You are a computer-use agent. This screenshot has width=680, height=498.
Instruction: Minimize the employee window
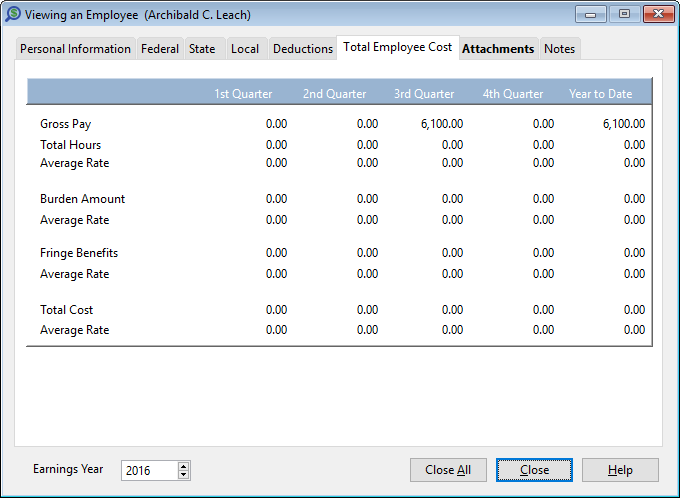tap(590, 14)
